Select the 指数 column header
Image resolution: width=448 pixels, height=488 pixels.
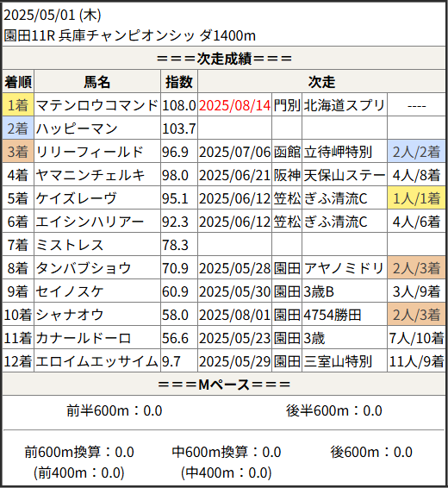179,82
